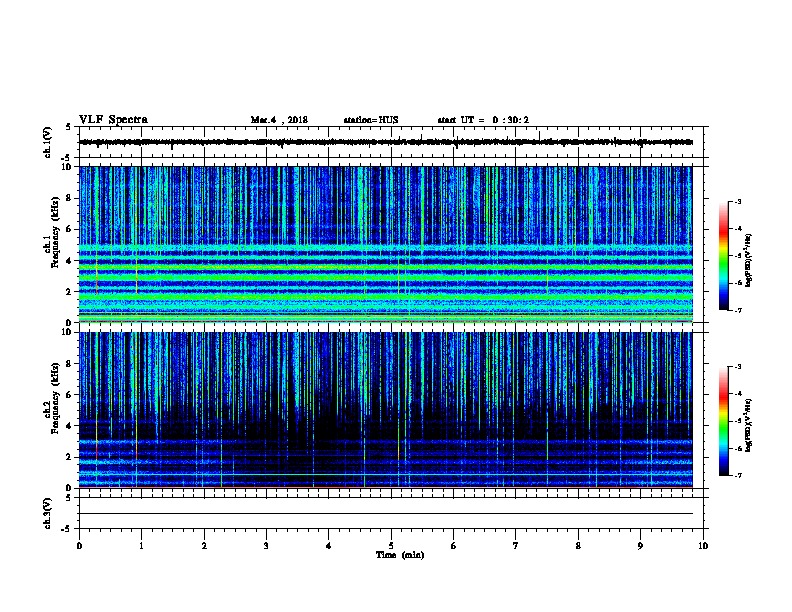Screen dimensions: 792x612
Task: Click time axis tick label "5"
Action: 391,546
